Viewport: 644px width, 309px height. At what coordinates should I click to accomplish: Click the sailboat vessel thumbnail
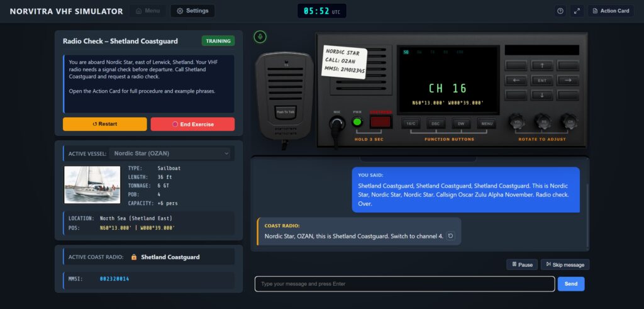coord(92,184)
